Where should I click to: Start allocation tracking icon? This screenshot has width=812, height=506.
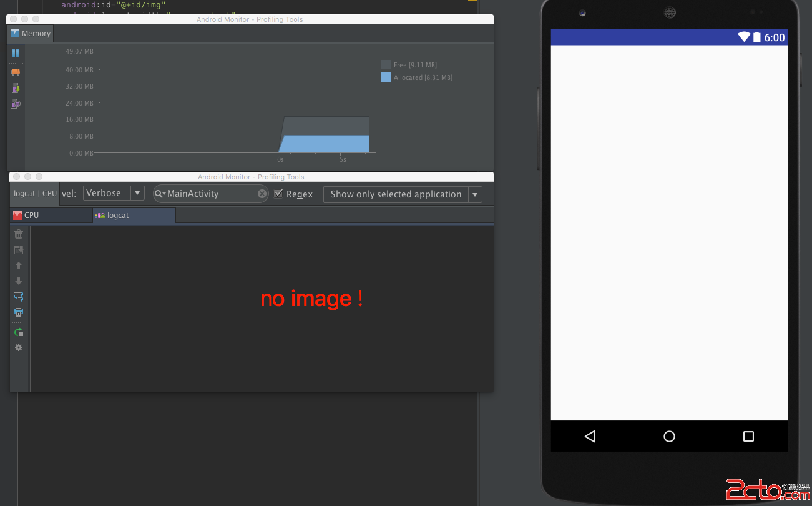pyautogui.click(x=16, y=104)
